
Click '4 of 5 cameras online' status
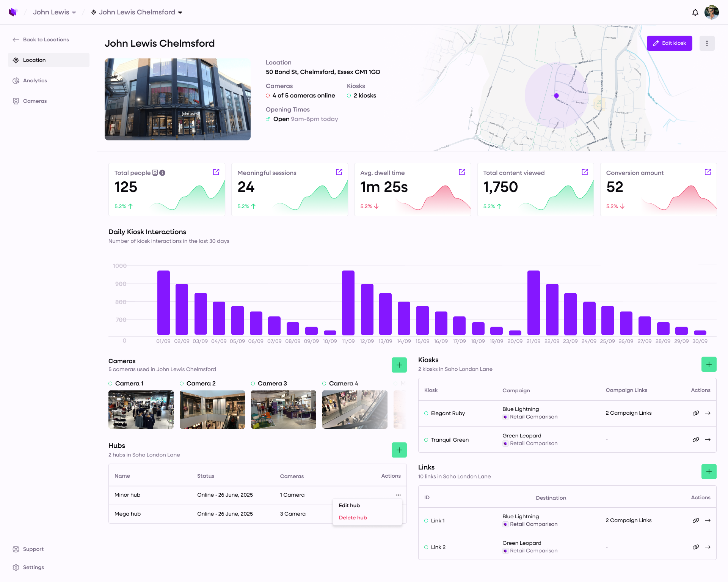304,96
